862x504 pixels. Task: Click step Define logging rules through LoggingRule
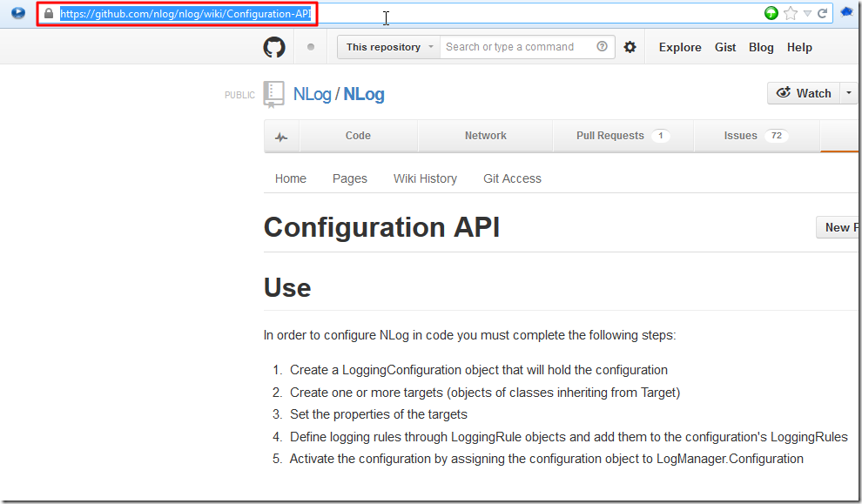(x=569, y=437)
